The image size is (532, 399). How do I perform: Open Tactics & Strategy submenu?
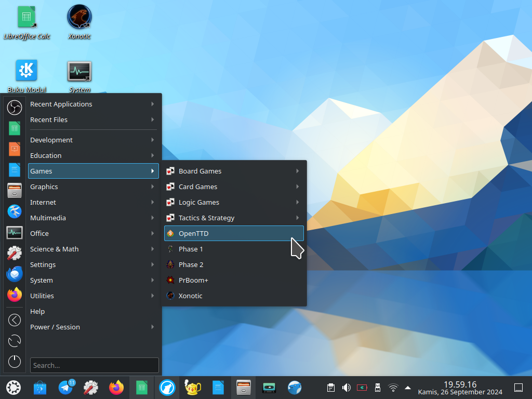(x=234, y=218)
